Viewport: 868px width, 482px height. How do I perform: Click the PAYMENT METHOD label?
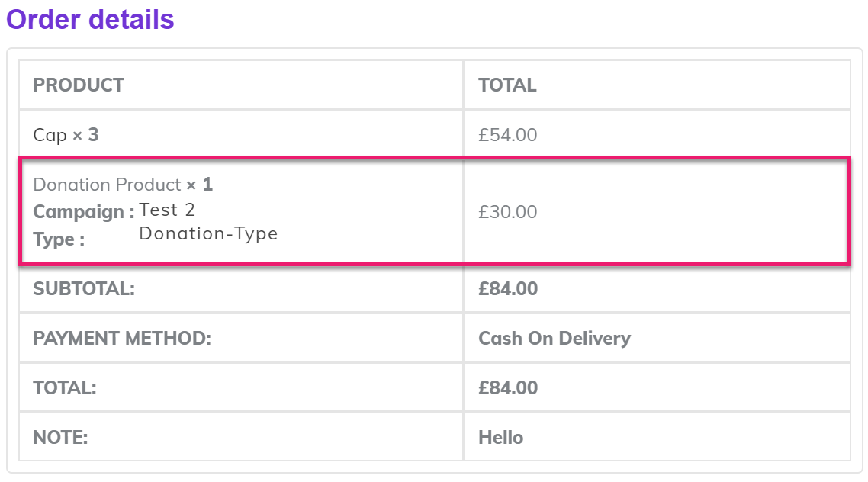pyautogui.click(x=122, y=339)
